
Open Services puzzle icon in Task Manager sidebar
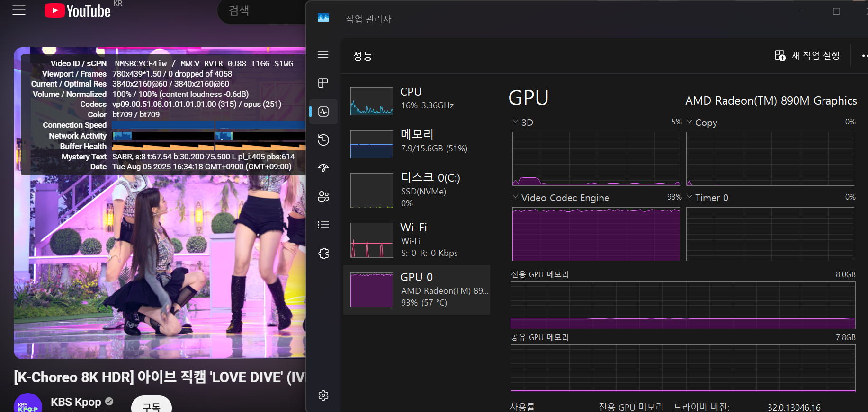323,254
